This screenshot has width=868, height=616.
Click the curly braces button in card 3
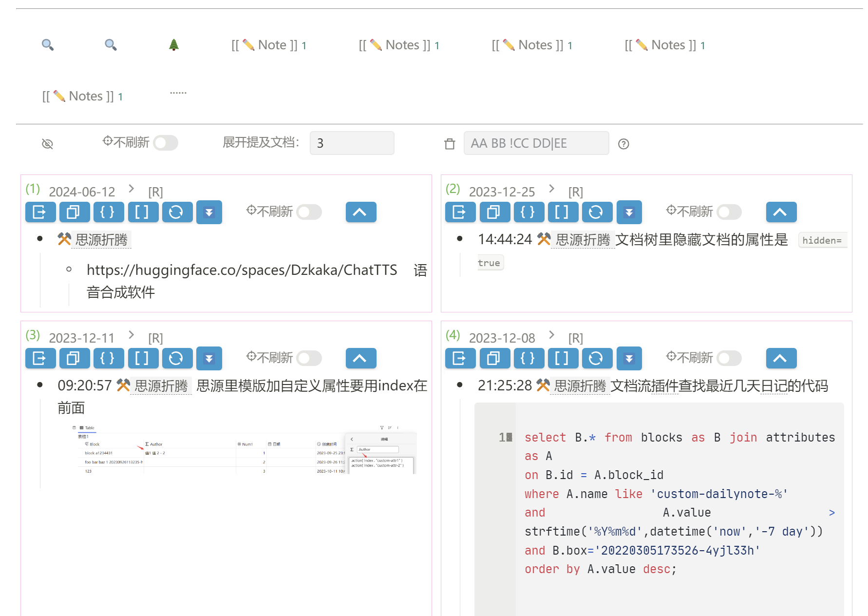pyautogui.click(x=108, y=358)
